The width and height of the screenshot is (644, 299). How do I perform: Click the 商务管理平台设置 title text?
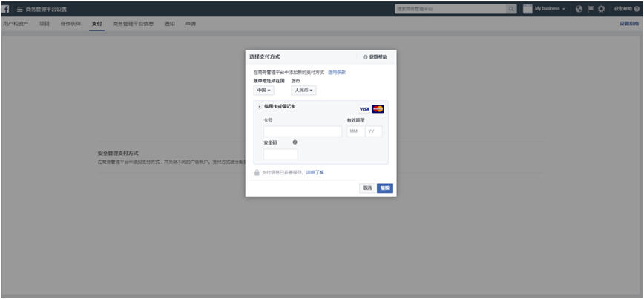[46, 9]
